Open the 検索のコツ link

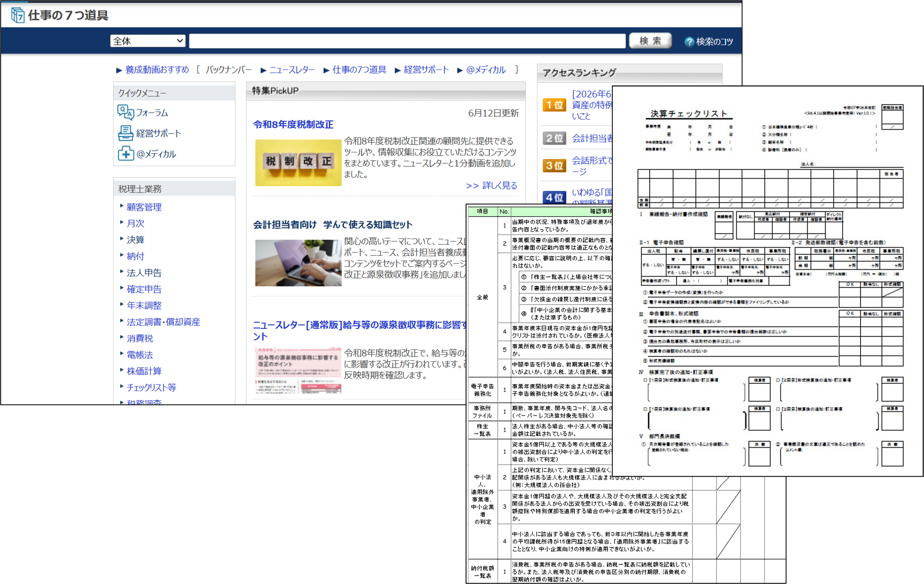pyautogui.click(x=714, y=41)
